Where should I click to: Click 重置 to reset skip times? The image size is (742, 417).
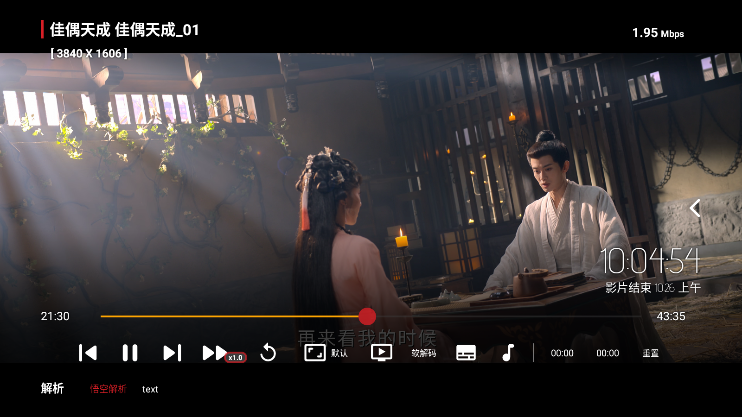651,353
